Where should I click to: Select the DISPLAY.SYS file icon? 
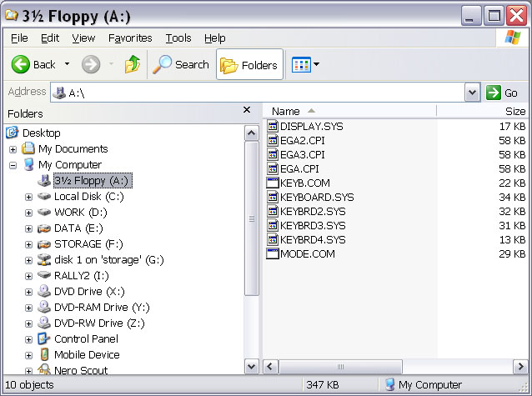pyautogui.click(x=273, y=126)
